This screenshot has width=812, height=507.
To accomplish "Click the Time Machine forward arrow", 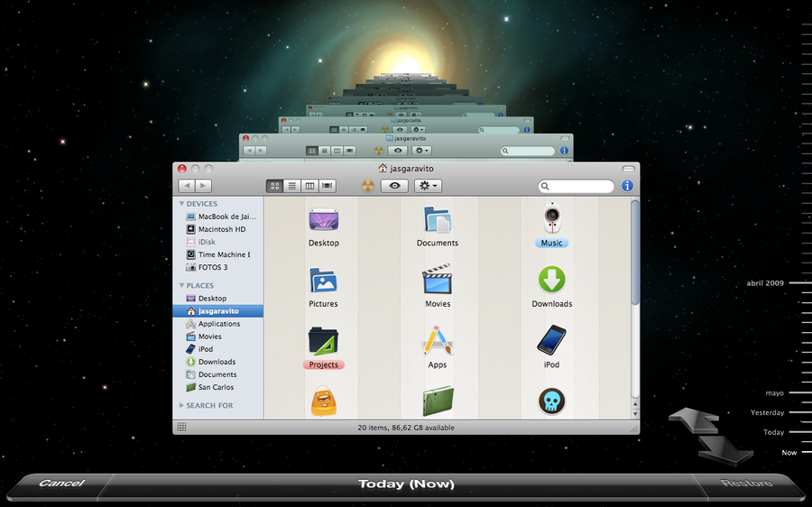I will click(725, 450).
